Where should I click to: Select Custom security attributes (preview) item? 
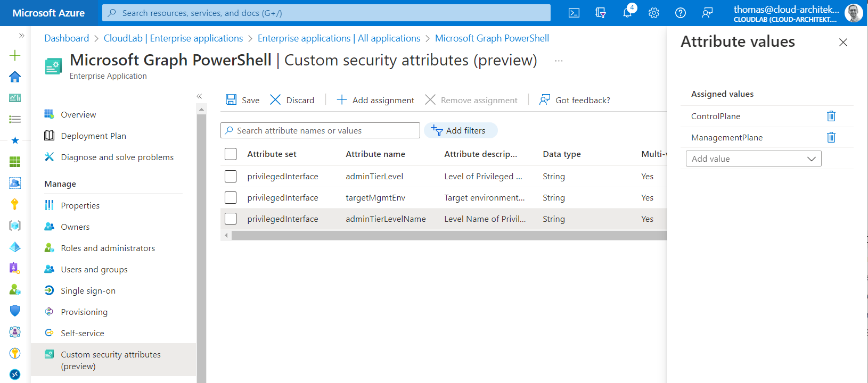[x=113, y=360]
